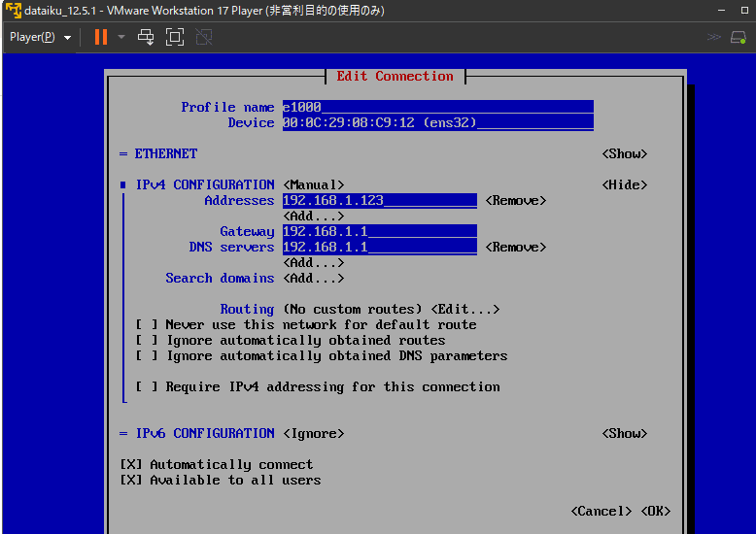The image size is (756, 534).
Task: Show the IPv6 CONFIGURATION section
Action: 625,433
